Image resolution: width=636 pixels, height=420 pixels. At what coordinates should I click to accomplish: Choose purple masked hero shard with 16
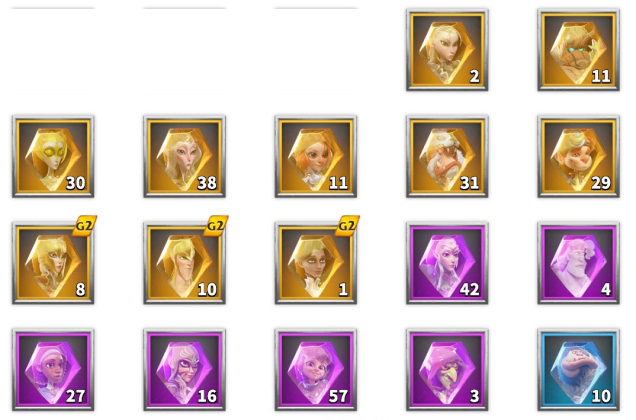point(185,370)
